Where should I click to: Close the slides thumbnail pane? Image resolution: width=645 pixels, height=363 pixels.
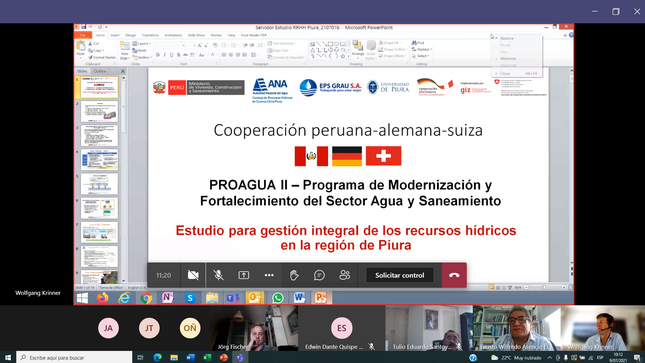pos(123,71)
